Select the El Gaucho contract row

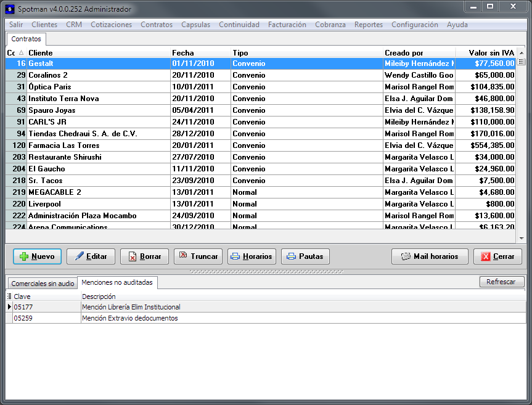(261, 168)
